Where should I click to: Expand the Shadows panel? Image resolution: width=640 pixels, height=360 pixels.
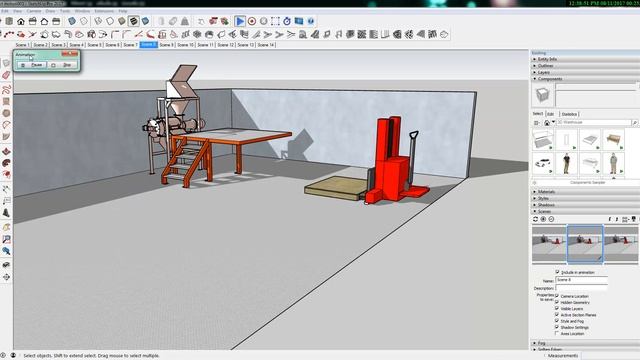[x=585, y=204]
